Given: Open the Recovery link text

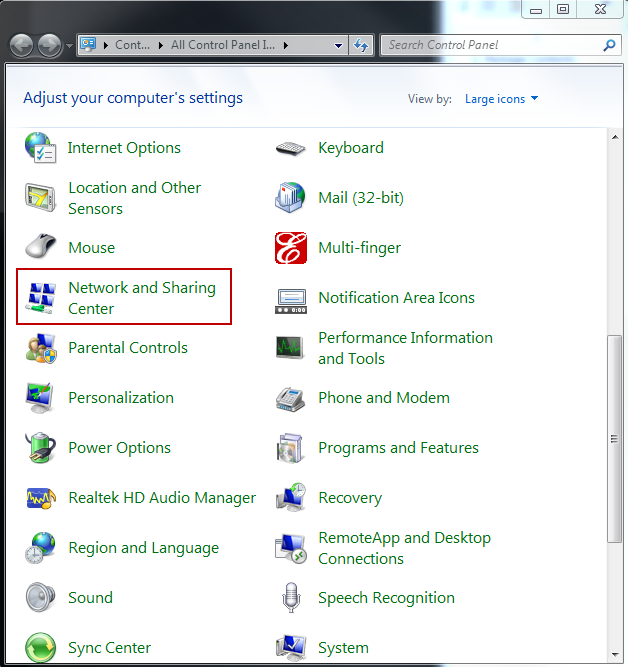Looking at the screenshot, I should [x=350, y=498].
